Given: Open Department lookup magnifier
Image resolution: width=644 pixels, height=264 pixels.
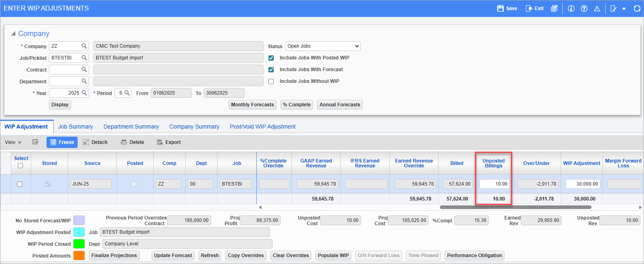Looking at the screenshot, I should tap(84, 81).
